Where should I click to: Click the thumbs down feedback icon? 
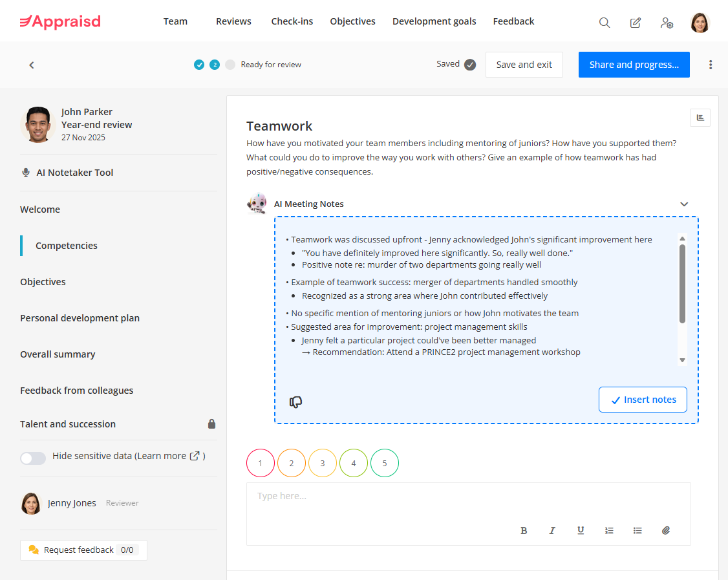click(296, 402)
